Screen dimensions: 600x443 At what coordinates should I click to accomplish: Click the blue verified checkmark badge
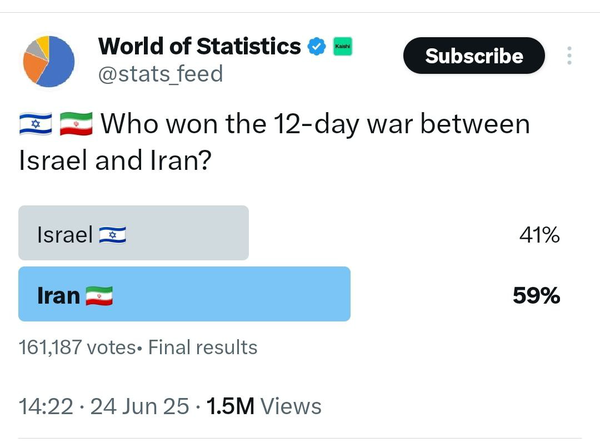pyautogui.click(x=318, y=47)
